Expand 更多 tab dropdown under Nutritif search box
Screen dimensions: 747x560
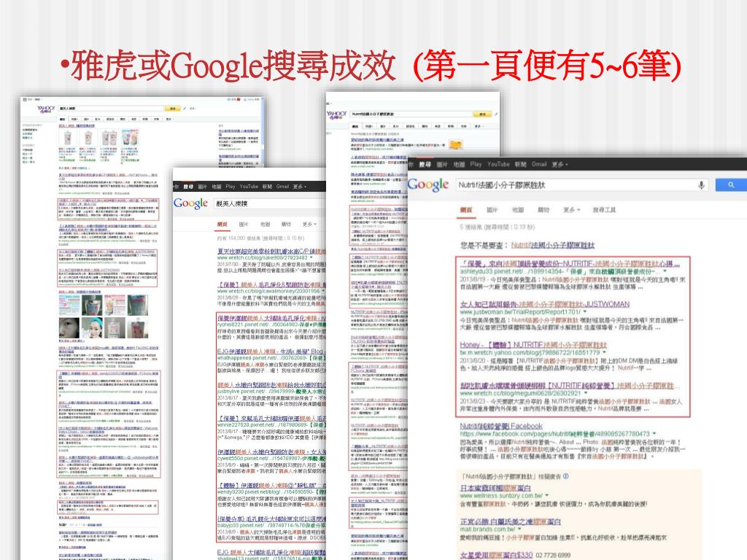pyautogui.click(x=572, y=209)
